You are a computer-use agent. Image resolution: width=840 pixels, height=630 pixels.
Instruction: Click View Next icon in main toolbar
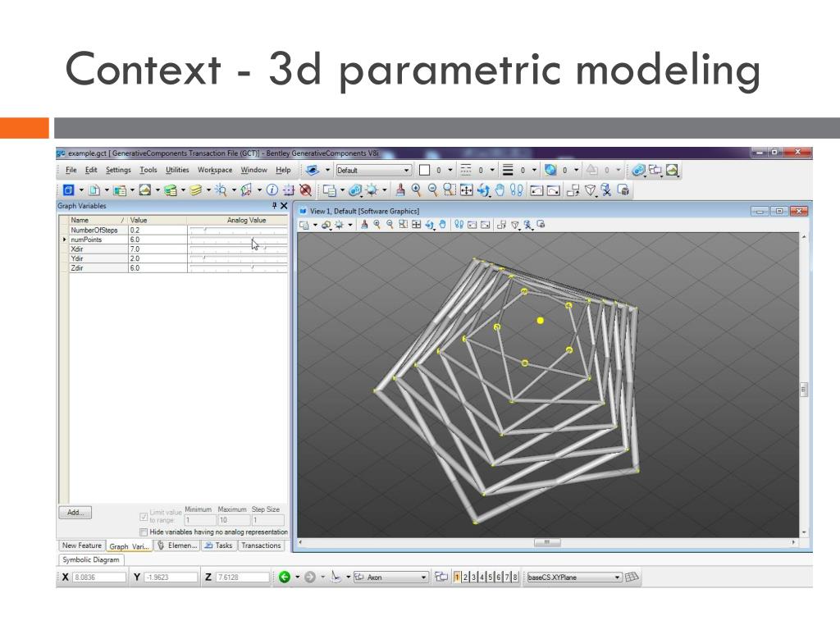pos(554,190)
